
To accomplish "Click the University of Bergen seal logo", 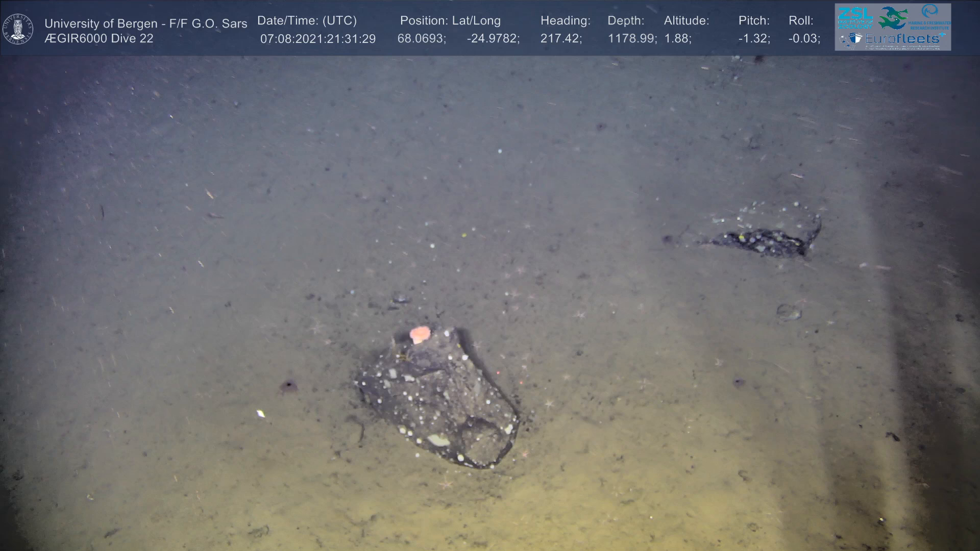I will point(18,29).
